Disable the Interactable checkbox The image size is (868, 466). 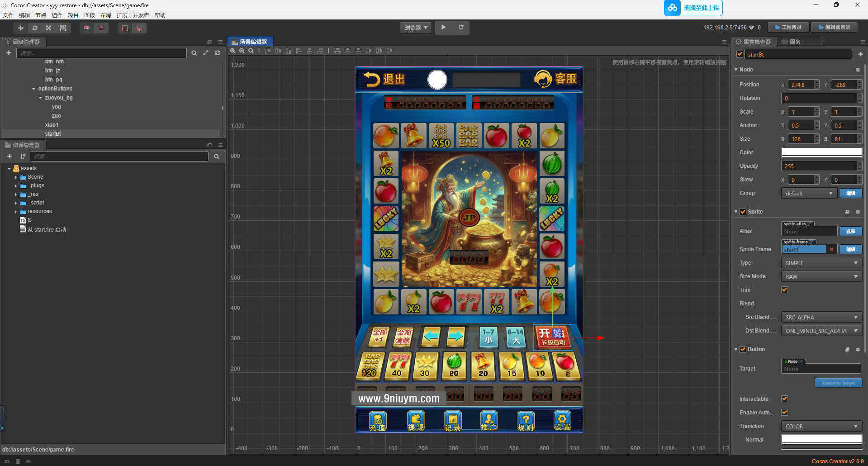click(784, 399)
